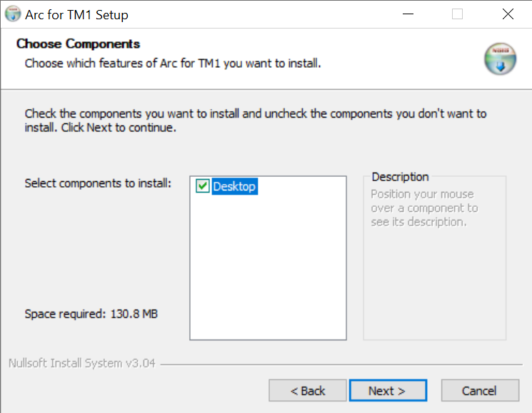
Task: Click the "Select components to install:" label
Action: pyautogui.click(x=98, y=183)
